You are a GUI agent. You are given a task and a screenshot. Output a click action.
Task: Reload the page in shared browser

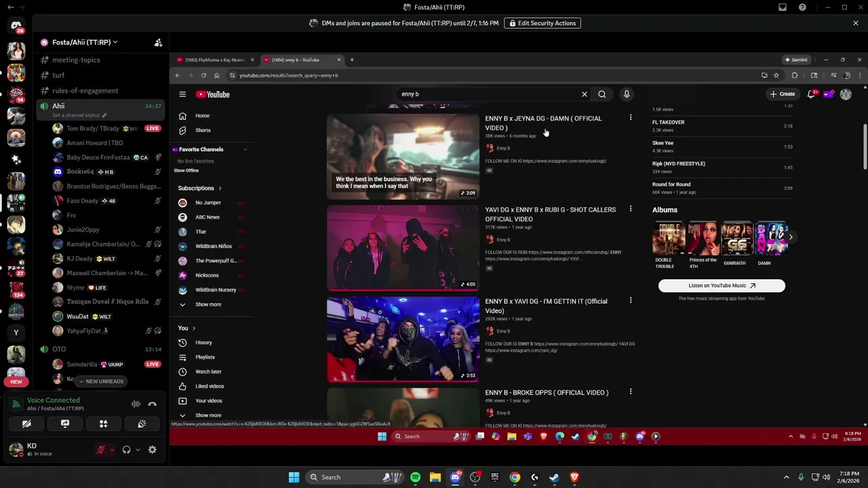[203, 75]
